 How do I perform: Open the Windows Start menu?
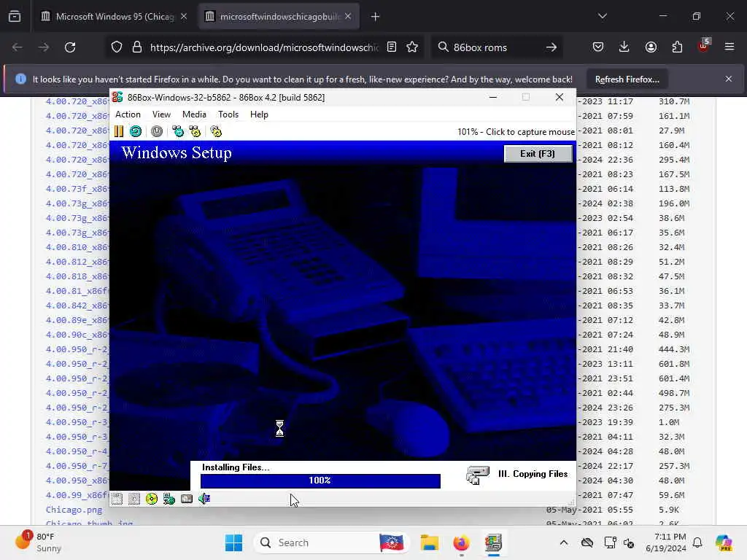(x=233, y=542)
